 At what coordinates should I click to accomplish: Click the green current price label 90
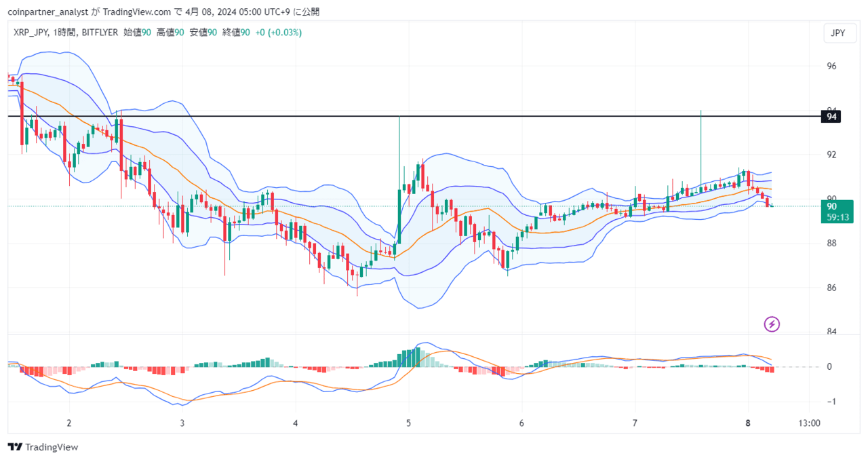tap(837, 212)
